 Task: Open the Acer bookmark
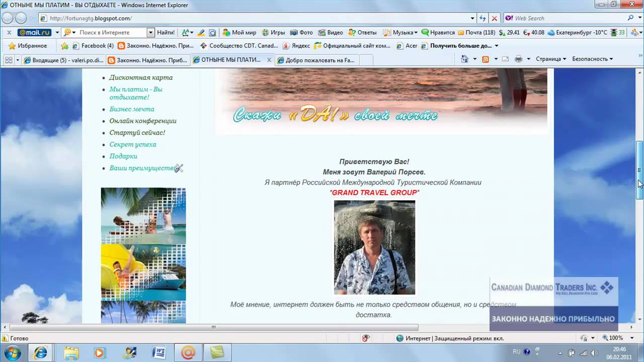(407, 46)
